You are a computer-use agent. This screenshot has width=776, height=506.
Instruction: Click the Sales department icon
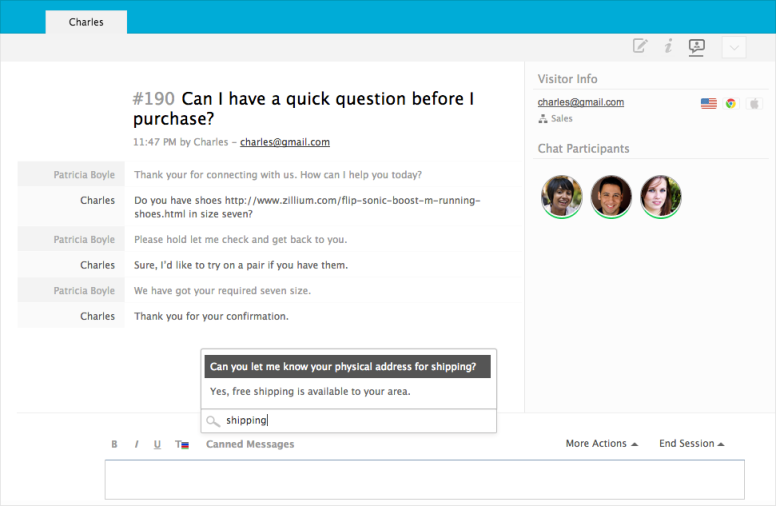pyautogui.click(x=543, y=119)
